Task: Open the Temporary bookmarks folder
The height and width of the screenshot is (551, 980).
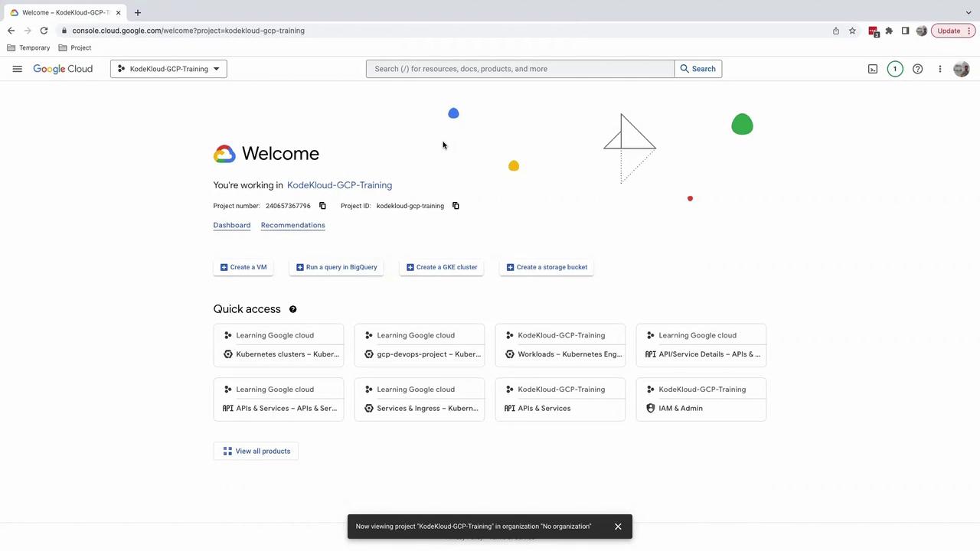Action: (x=28, y=47)
